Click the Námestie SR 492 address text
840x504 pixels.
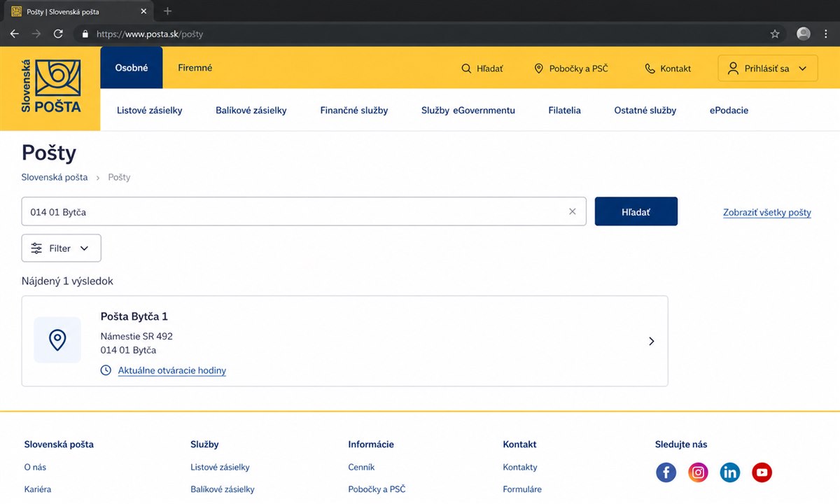tap(136, 336)
